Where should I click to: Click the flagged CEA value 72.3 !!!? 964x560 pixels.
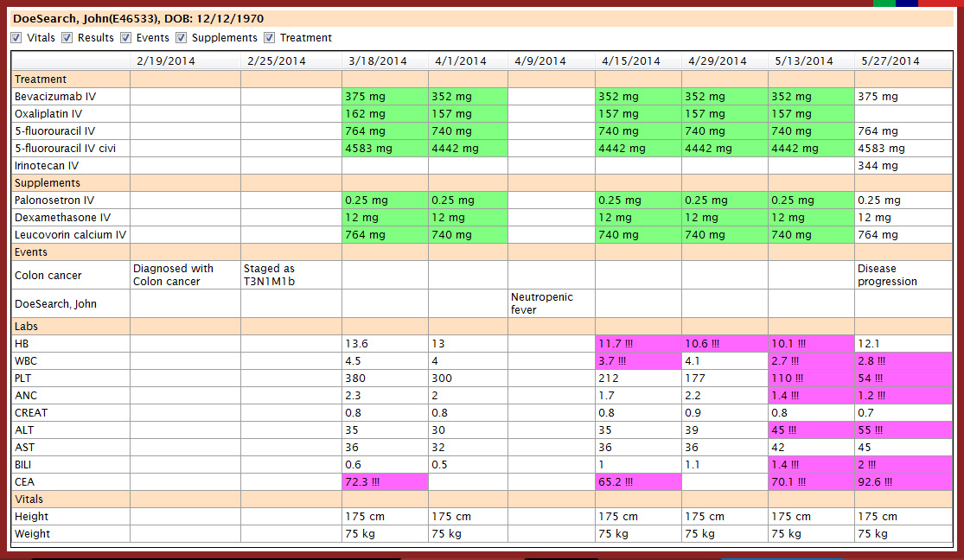385,482
